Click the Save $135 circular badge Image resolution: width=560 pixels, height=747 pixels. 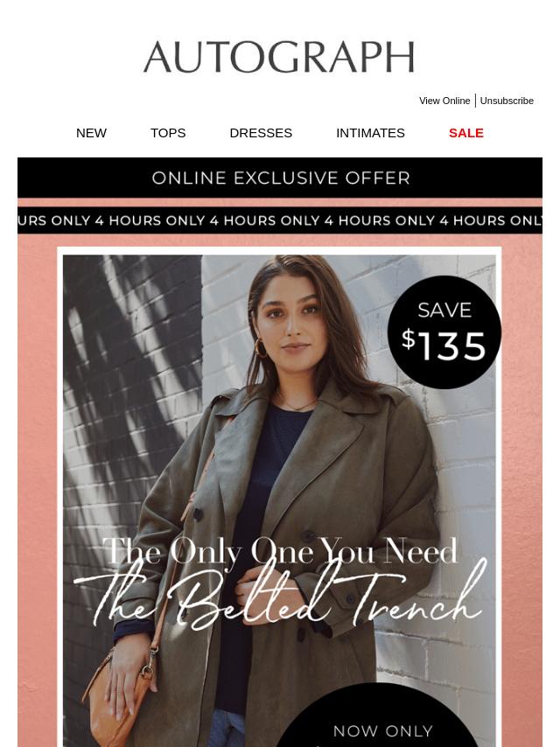444,332
